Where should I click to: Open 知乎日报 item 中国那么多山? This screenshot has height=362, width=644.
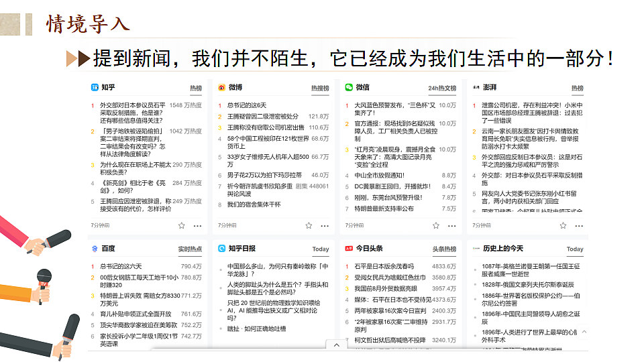coord(278,270)
